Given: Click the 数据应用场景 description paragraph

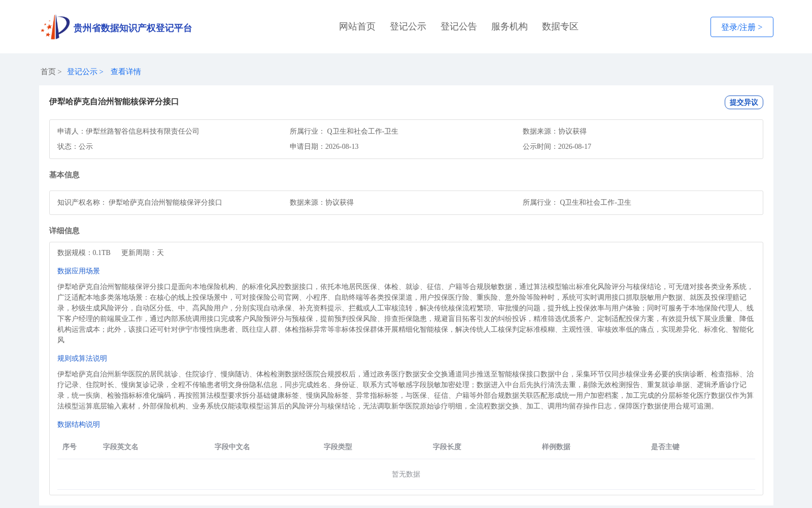Looking at the screenshot, I should point(406,313).
